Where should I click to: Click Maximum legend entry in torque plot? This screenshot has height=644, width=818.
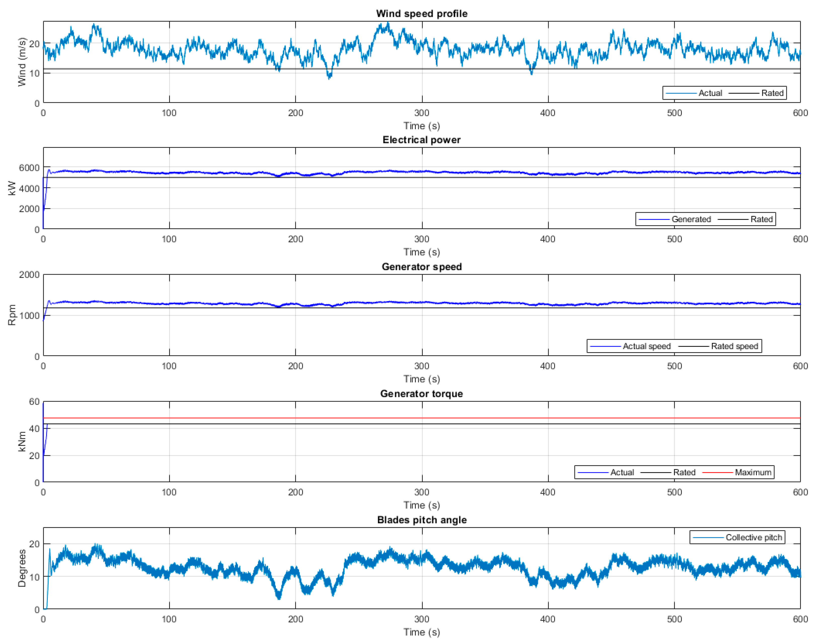click(x=753, y=473)
